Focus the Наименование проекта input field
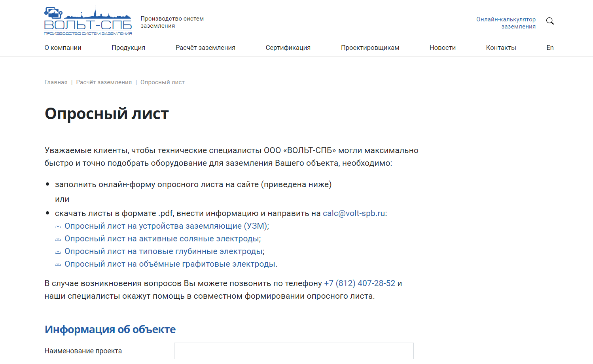Viewport: 593px width, 364px height. 294,351
